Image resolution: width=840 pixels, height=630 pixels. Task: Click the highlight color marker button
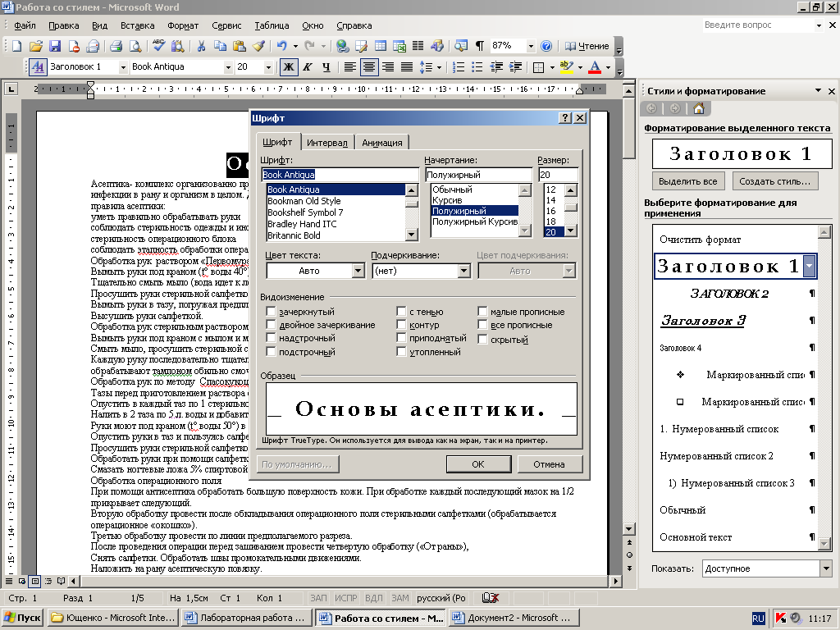566,67
